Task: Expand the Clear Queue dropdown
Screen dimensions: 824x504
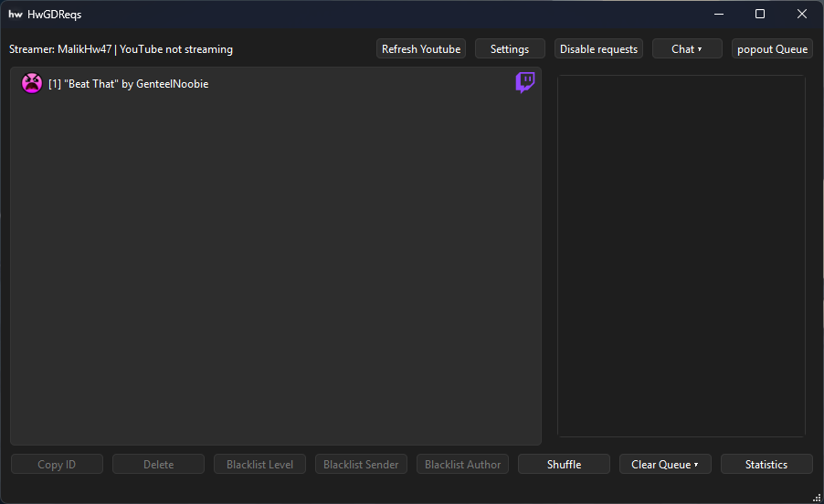Action: point(665,464)
